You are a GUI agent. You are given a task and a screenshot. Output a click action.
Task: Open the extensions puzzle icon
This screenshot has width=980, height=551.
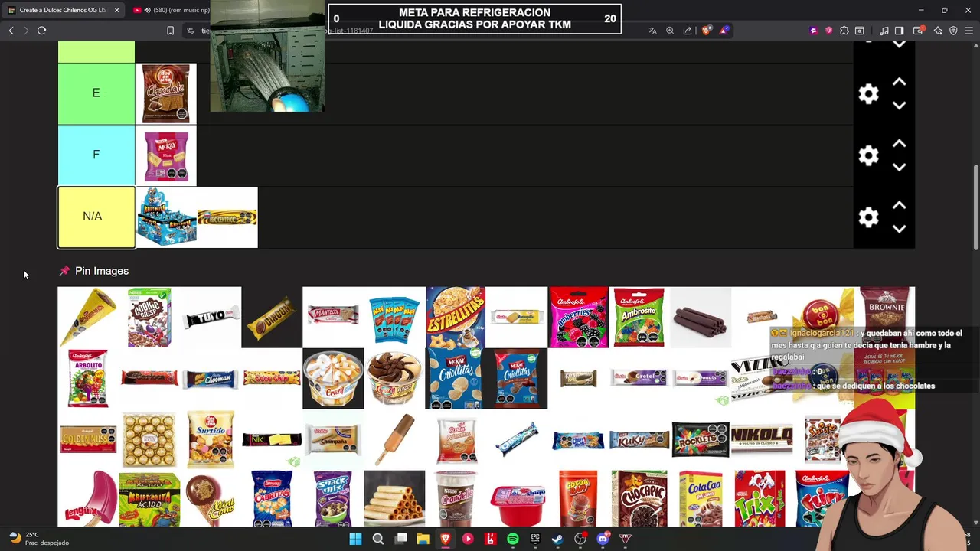[844, 31]
